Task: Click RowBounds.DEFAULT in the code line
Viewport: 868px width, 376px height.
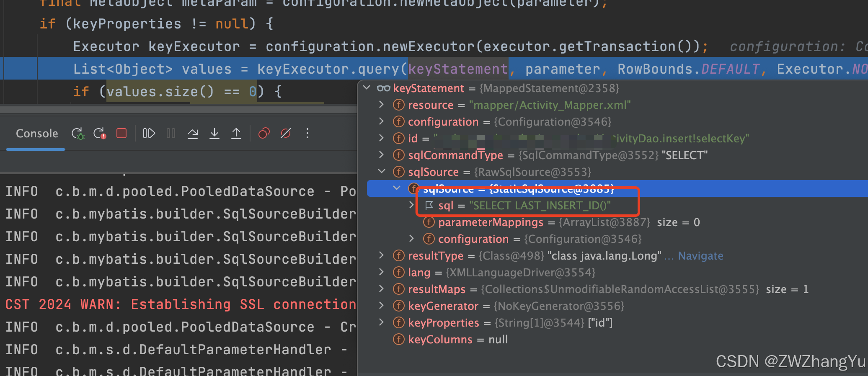Action: (x=689, y=69)
